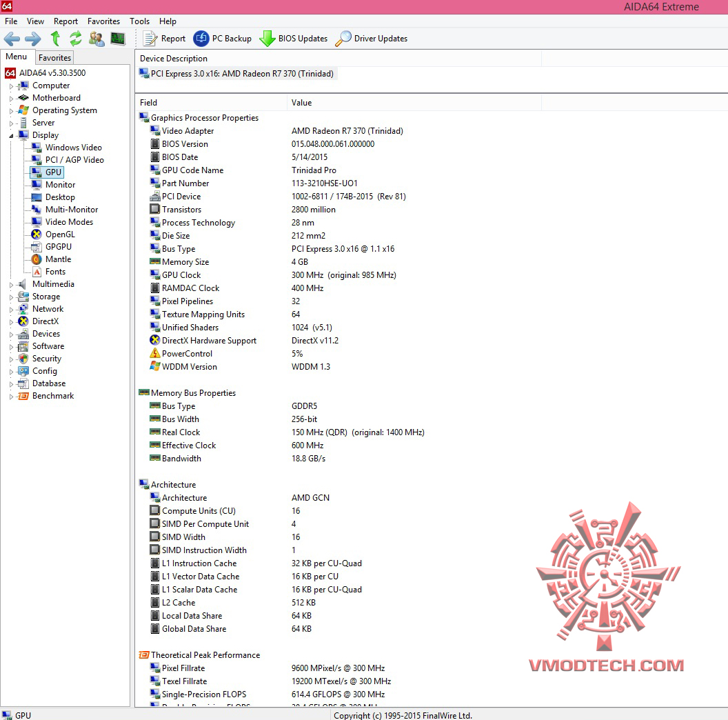The height and width of the screenshot is (720, 728).
Task: Click the Theoretical Peak Performance section icon
Action: pos(144,655)
